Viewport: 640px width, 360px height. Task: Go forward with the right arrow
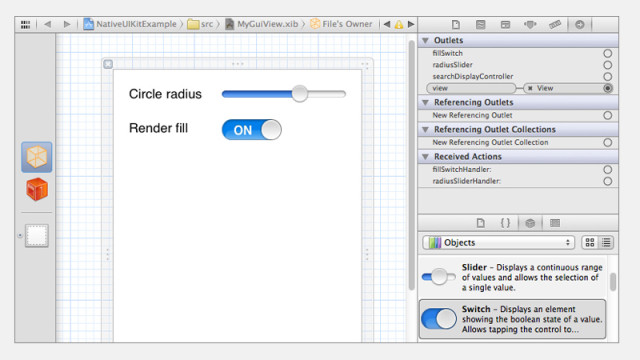[x=67, y=24]
